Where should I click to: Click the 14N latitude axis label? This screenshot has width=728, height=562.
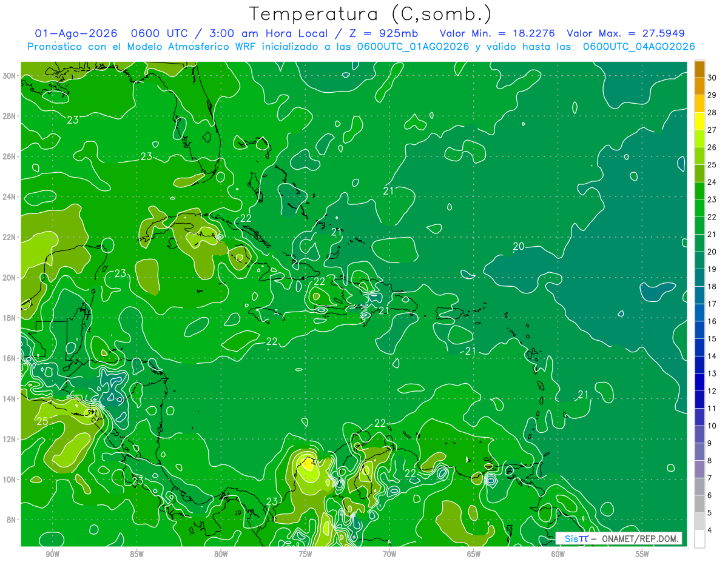tap(10, 399)
